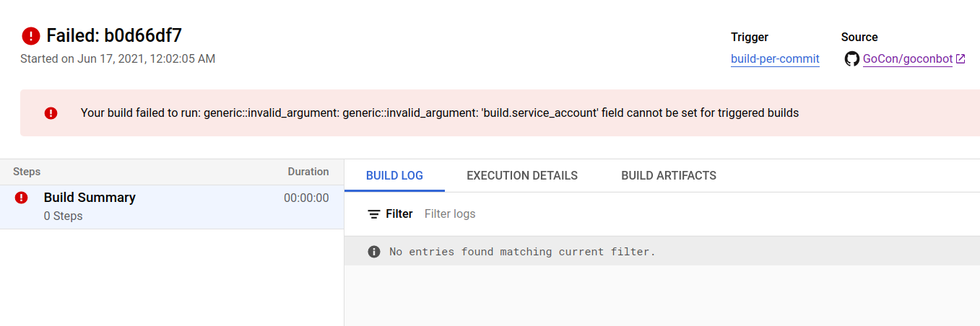Image resolution: width=980 pixels, height=326 pixels.
Task: Click the Filter logs input field
Action: pos(506,214)
